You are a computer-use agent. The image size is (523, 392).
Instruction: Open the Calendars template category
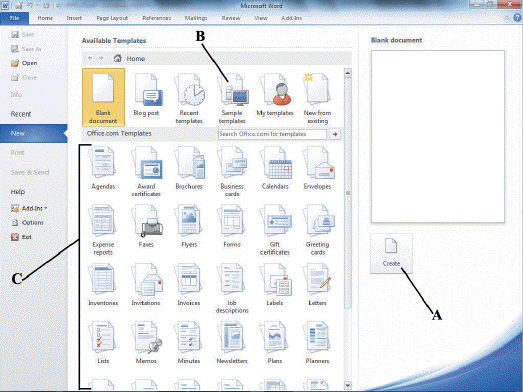pyautogui.click(x=275, y=168)
